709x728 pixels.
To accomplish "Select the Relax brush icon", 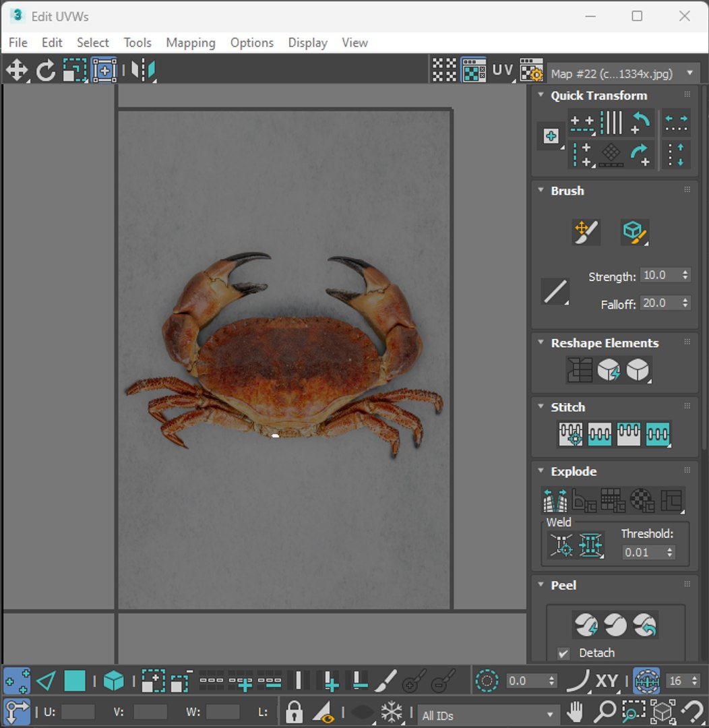I will (634, 232).
